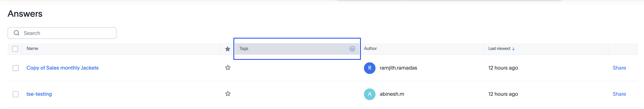
Task: Click the Tags column header label
Action: (244, 49)
